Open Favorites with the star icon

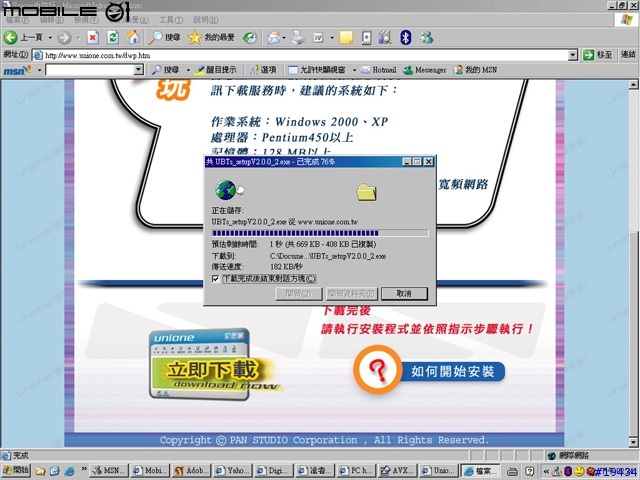(x=195, y=38)
